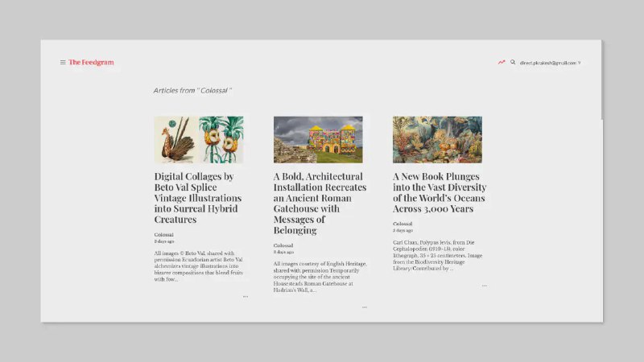
Task: Open more options on New Book card
Action: pyautogui.click(x=484, y=285)
